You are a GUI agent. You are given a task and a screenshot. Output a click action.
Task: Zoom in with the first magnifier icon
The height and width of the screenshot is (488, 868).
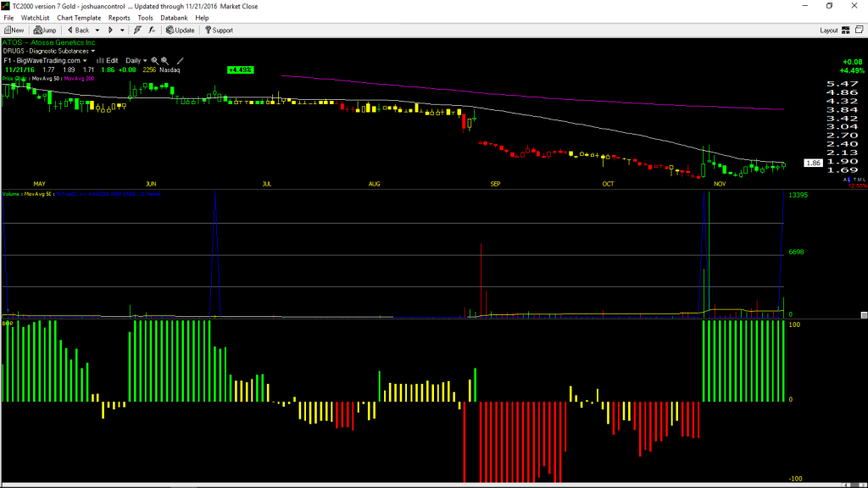(x=155, y=61)
